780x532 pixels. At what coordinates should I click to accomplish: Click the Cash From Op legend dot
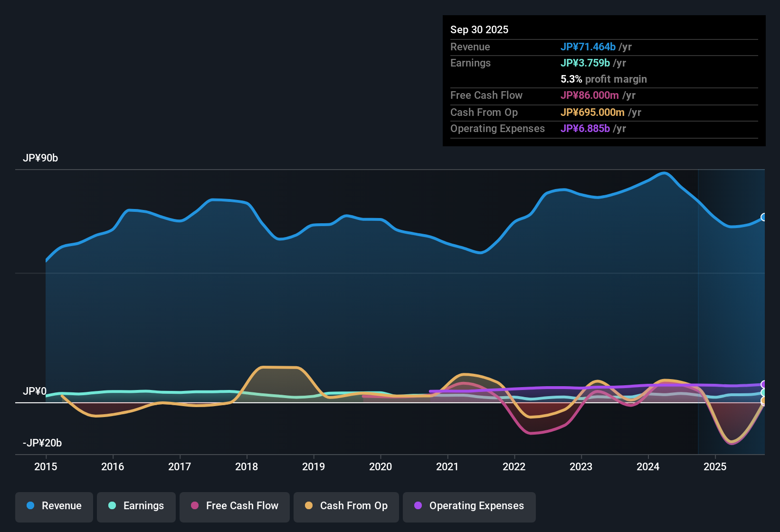[x=309, y=506]
